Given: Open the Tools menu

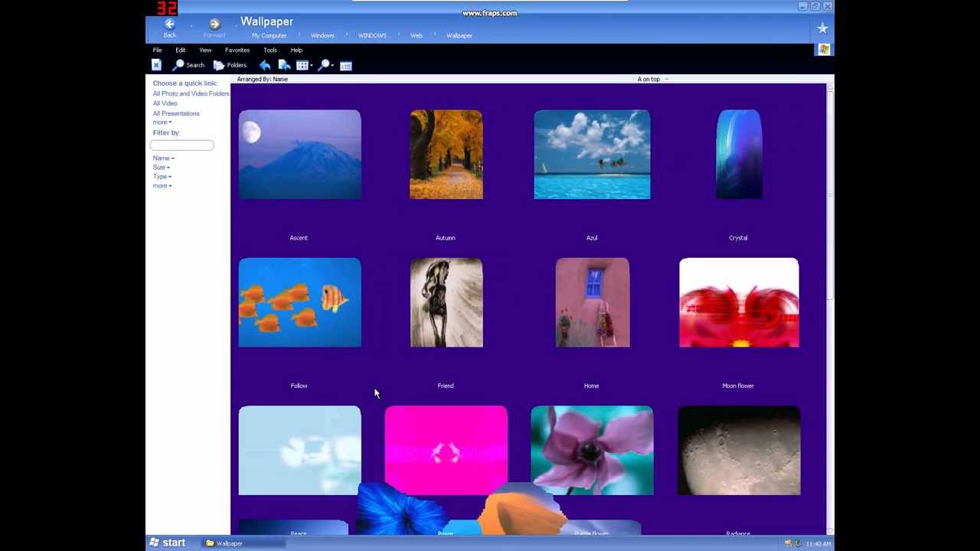Looking at the screenshot, I should tap(270, 50).
